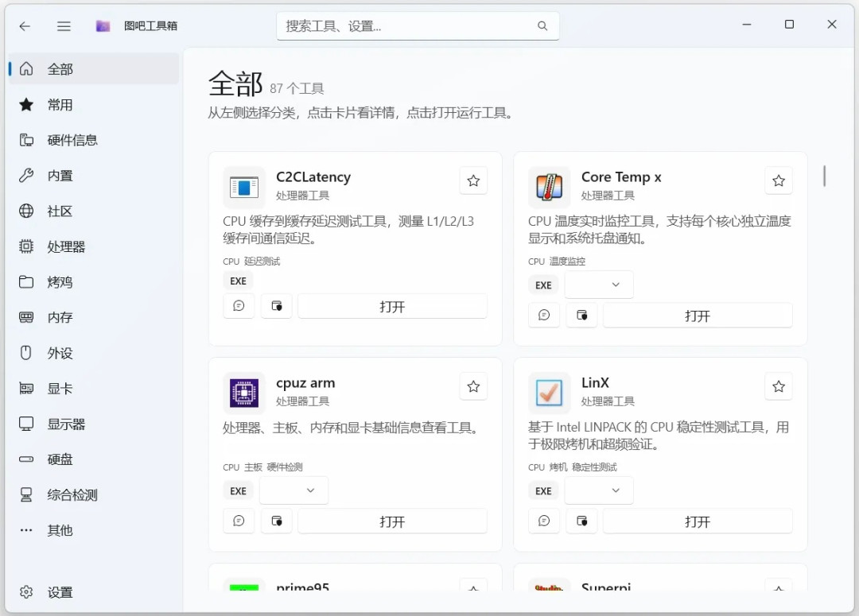This screenshot has height=616, width=859.
Task: Launch cpuz arm with its 打开 button
Action: tap(392, 521)
